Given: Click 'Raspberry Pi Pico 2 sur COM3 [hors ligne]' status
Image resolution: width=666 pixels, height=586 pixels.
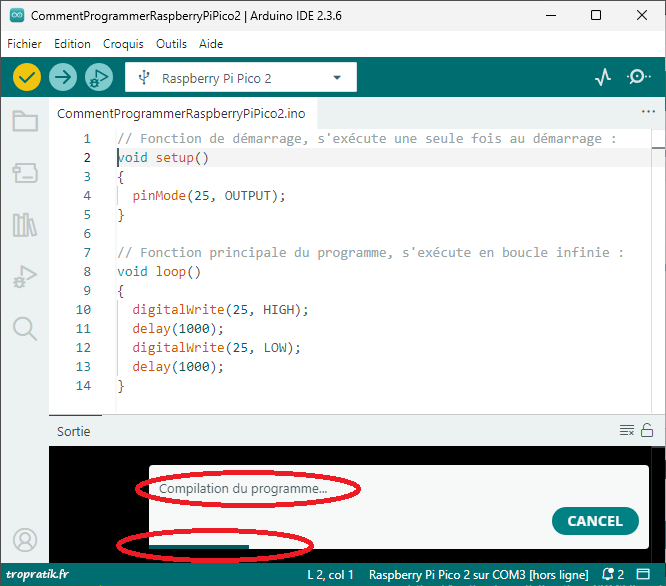Looking at the screenshot, I should [479, 575].
